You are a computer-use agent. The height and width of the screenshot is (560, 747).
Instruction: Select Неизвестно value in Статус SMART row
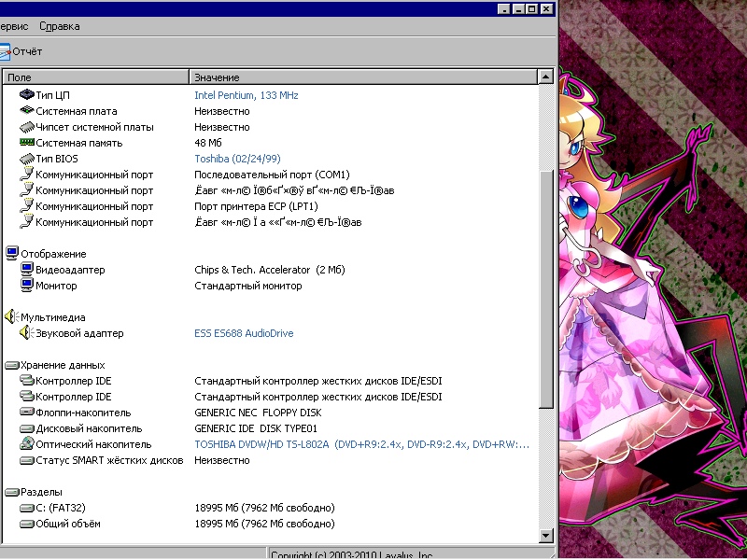click(222, 460)
